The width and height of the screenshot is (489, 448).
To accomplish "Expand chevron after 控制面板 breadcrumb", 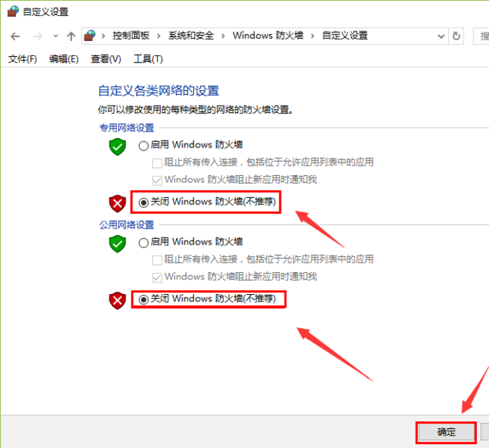I will (159, 36).
